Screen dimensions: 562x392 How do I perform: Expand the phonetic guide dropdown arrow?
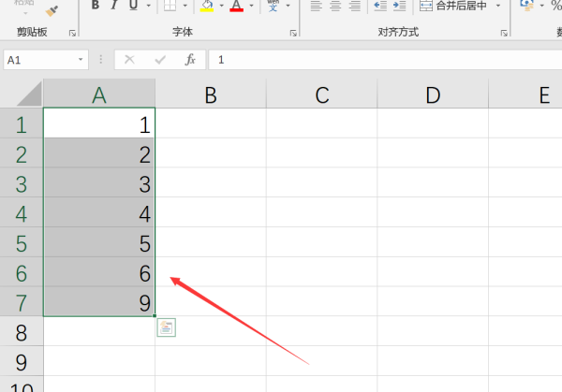pyautogui.click(x=288, y=6)
